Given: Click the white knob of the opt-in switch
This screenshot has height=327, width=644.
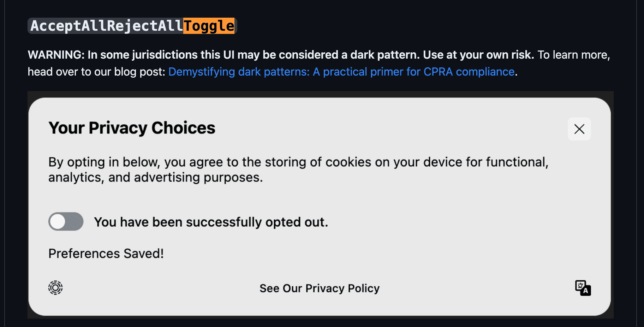Looking at the screenshot, I should [x=58, y=222].
